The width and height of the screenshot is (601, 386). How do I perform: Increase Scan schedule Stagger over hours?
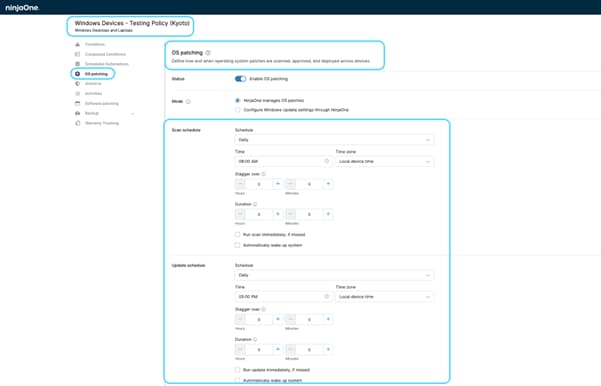pos(278,184)
